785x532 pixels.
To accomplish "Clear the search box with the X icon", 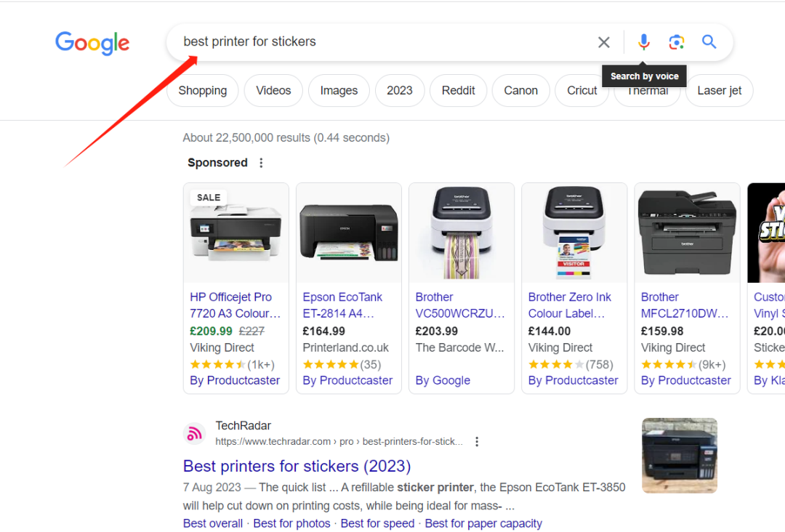I will 604,42.
